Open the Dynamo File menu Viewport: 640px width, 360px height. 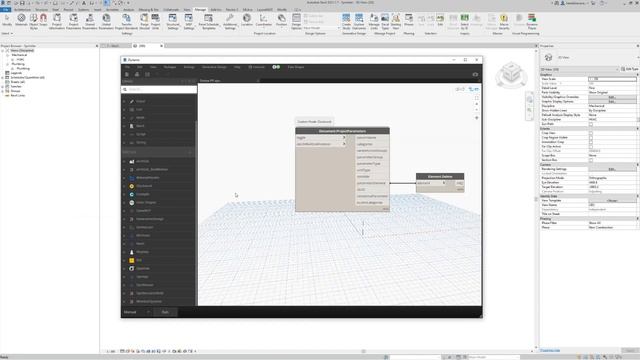(127, 67)
